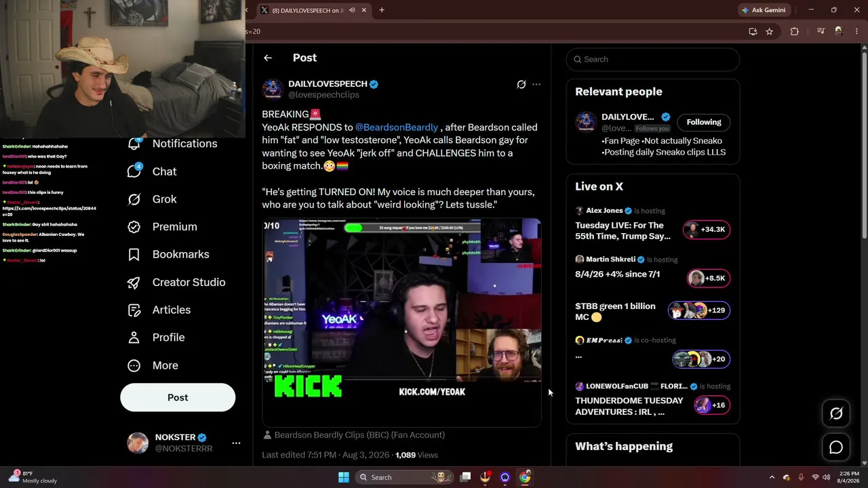
Task: Click the Ask Gemini button
Action: pyautogui.click(x=764, y=10)
